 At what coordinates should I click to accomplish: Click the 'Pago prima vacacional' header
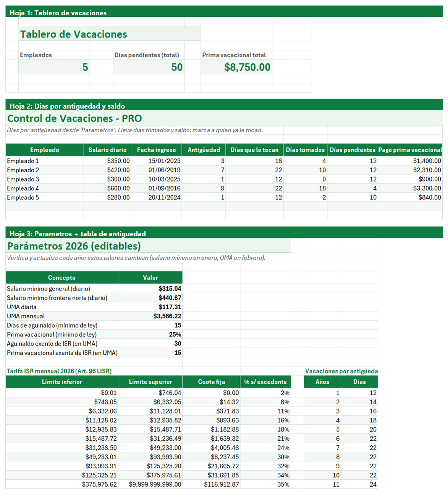[x=410, y=150]
